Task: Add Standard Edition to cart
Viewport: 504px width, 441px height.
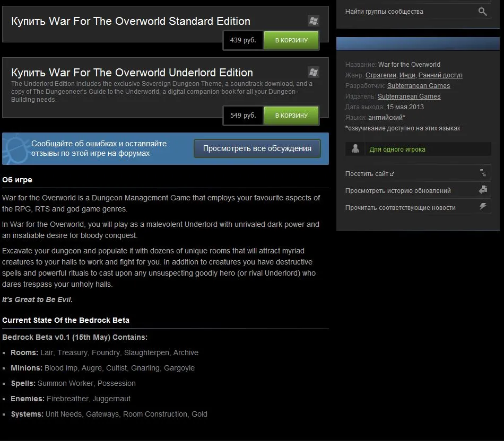Action: click(291, 40)
